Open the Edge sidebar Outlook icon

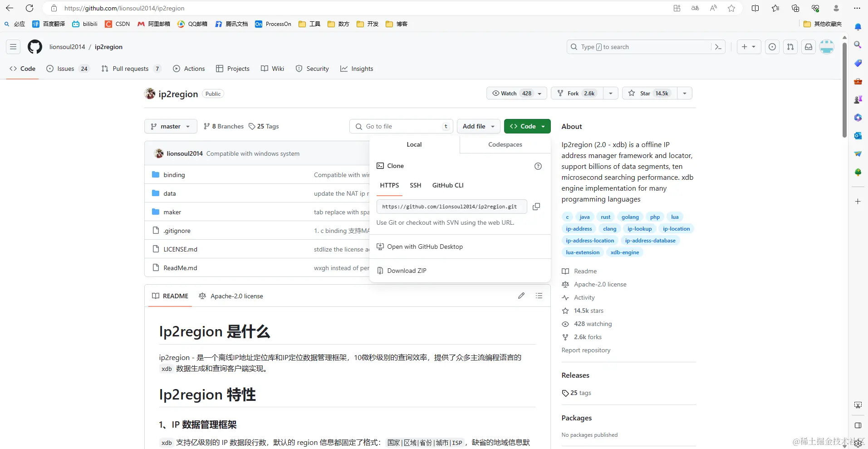point(858,135)
